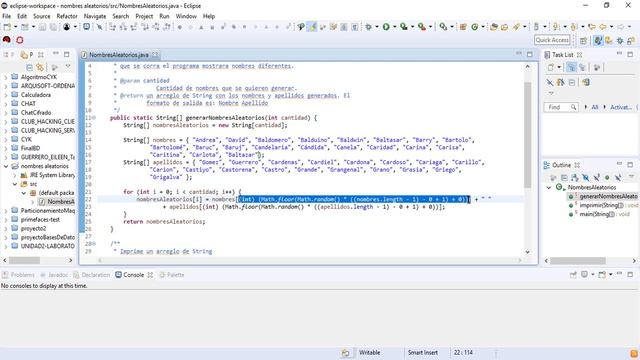Click the Find field in Task List
This screenshot has width=640, height=360.
tap(561, 107)
